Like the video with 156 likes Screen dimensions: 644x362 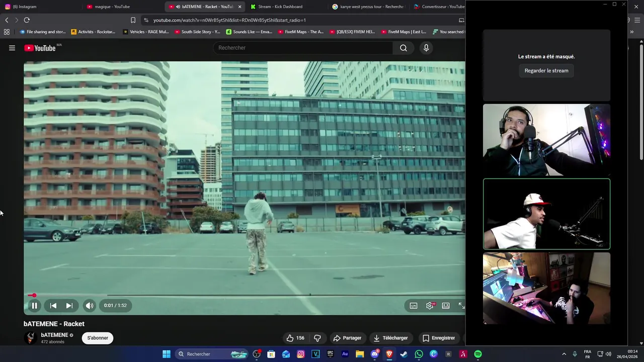click(295, 338)
